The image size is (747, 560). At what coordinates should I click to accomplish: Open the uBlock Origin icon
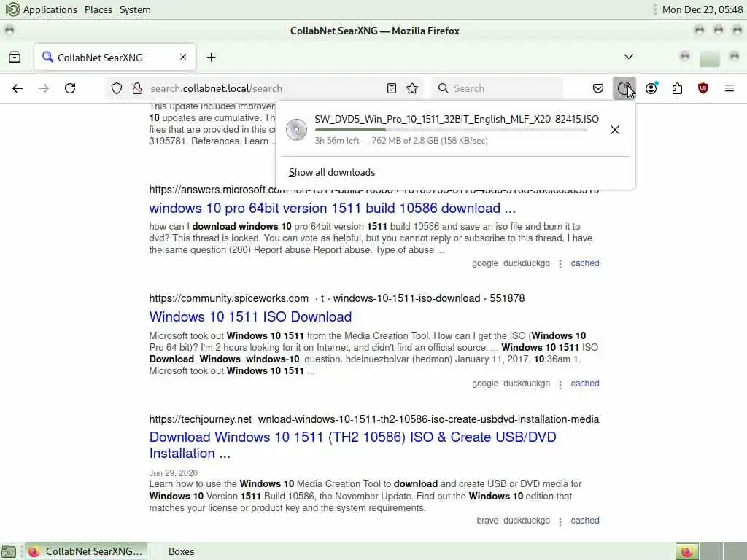coord(703,88)
